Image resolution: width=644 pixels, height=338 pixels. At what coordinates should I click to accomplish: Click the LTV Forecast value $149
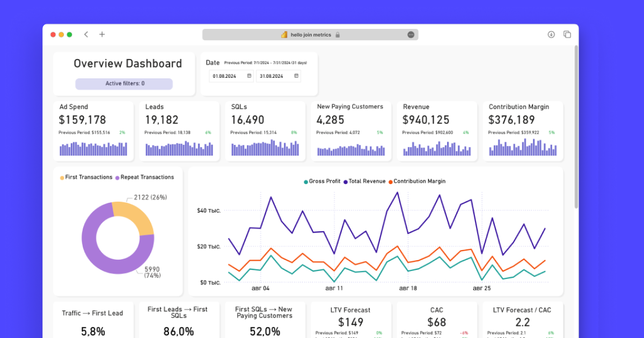[x=350, y=322]
